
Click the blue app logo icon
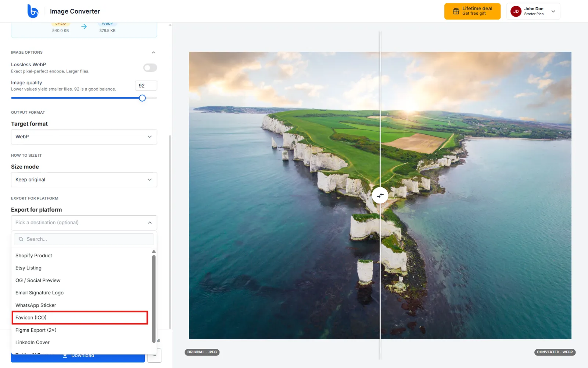pos(33,11)
